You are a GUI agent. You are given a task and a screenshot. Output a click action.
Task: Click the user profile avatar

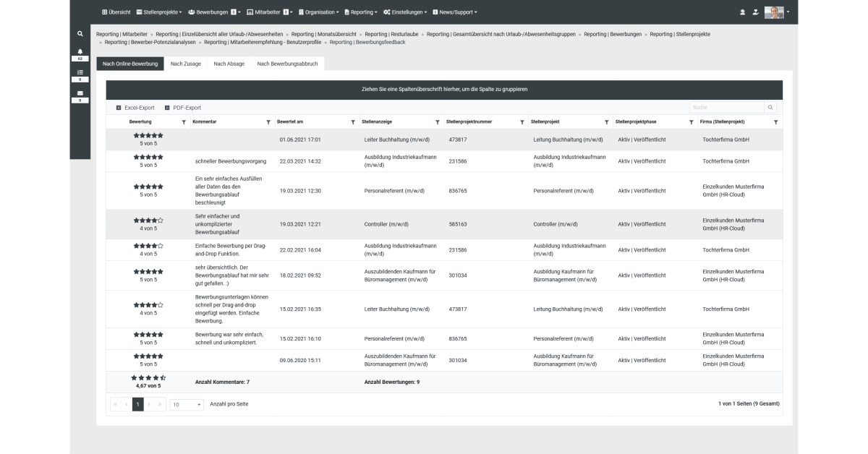pyautogui.click(x=774, y=12)
